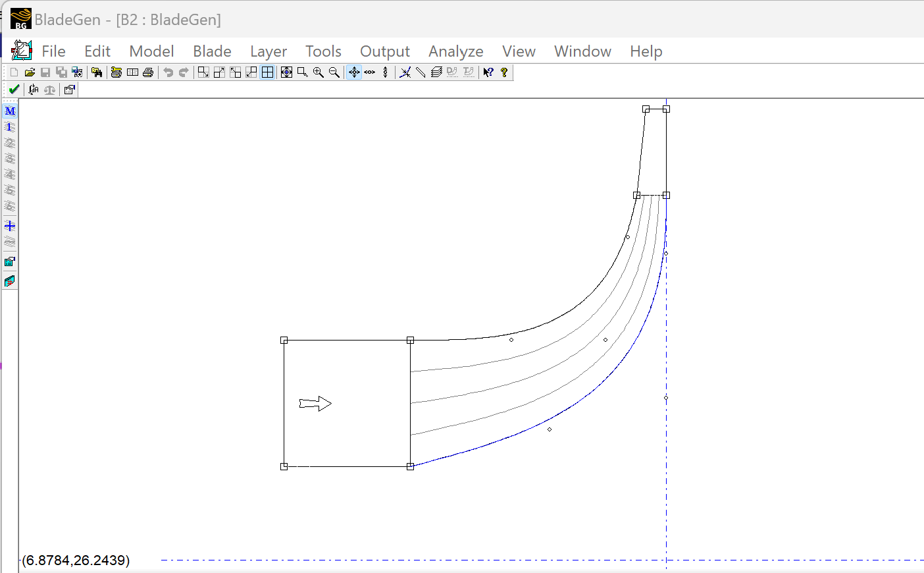Screen dimensions: 924x573
Task: Click the Save All double-floppy icon
Action: coord(61,72)
